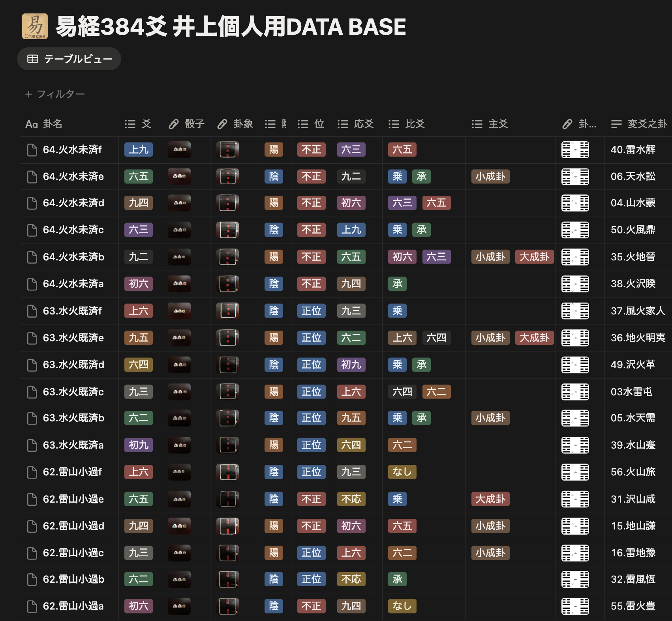672x621 pixels.
Task: Click page icon beside 64.火水未済a
Action: click(32, 284)
